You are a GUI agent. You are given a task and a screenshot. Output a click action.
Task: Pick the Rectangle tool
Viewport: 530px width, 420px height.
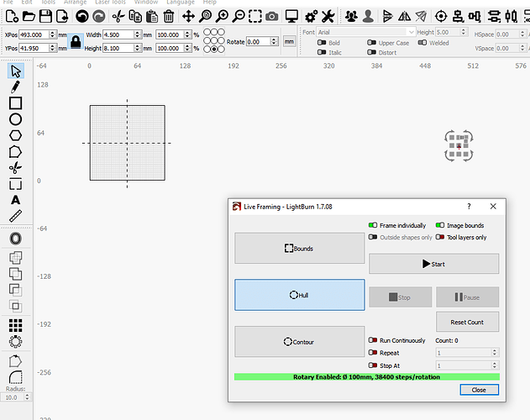[x=15, y=103]
